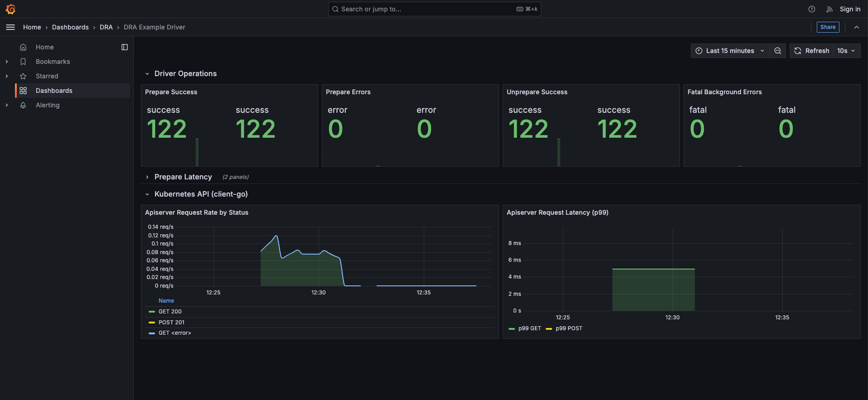Open the Unprepare Success panel title

537,92
